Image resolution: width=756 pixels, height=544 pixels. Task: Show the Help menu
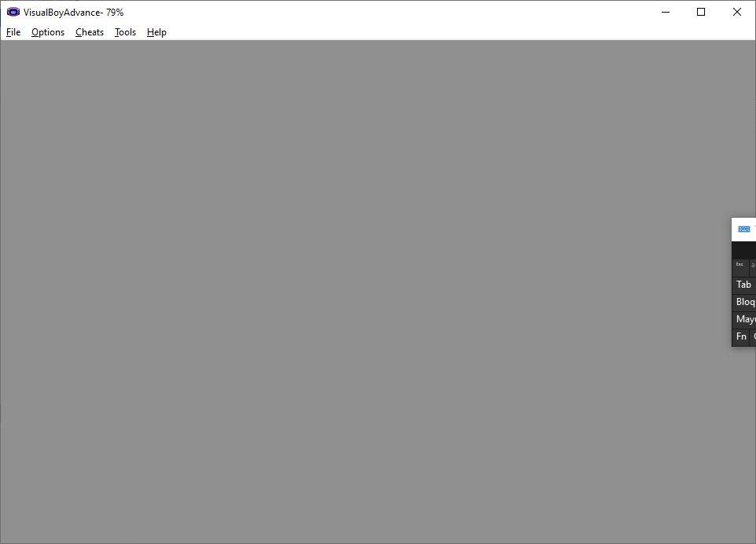[x=156, y=32]
